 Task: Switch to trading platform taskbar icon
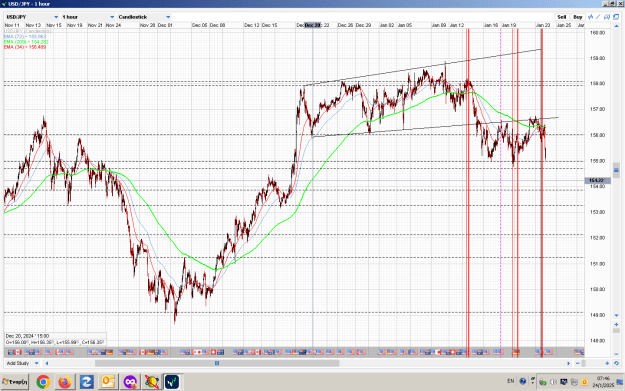(x=172, y=382)
